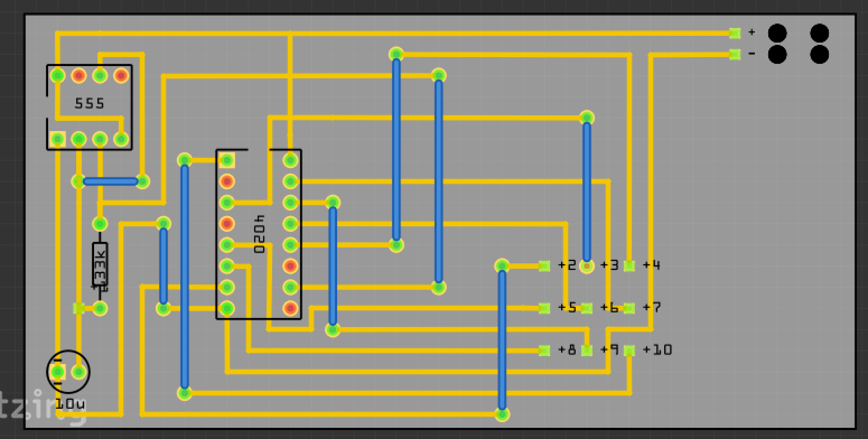
Task: Click the mounting hole nearest the '-' sign
Action: [x=777, y=54]
